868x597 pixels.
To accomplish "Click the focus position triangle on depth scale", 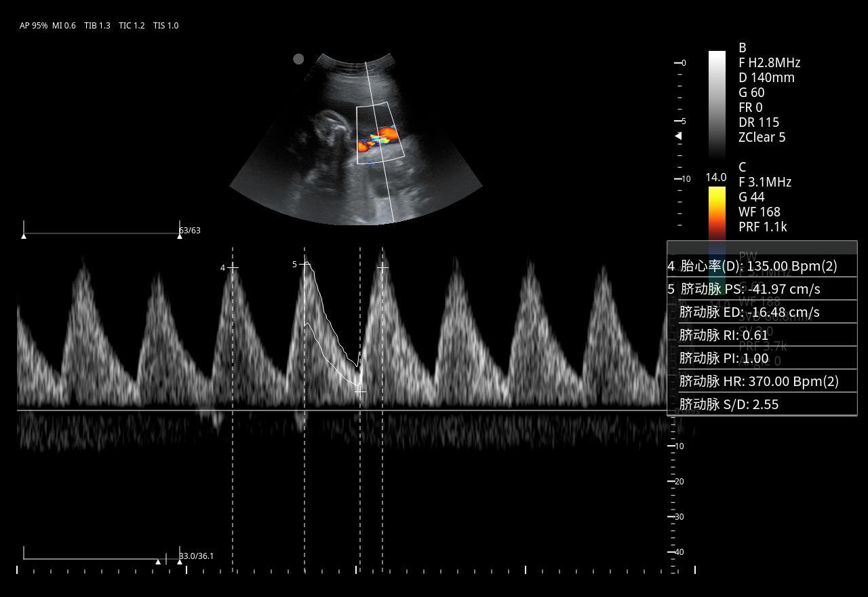I will 678,136.
